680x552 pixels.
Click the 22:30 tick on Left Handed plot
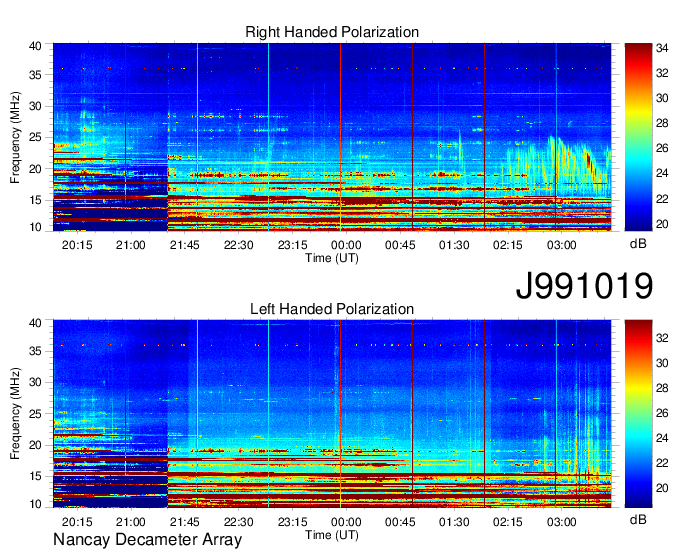[239, 522]
